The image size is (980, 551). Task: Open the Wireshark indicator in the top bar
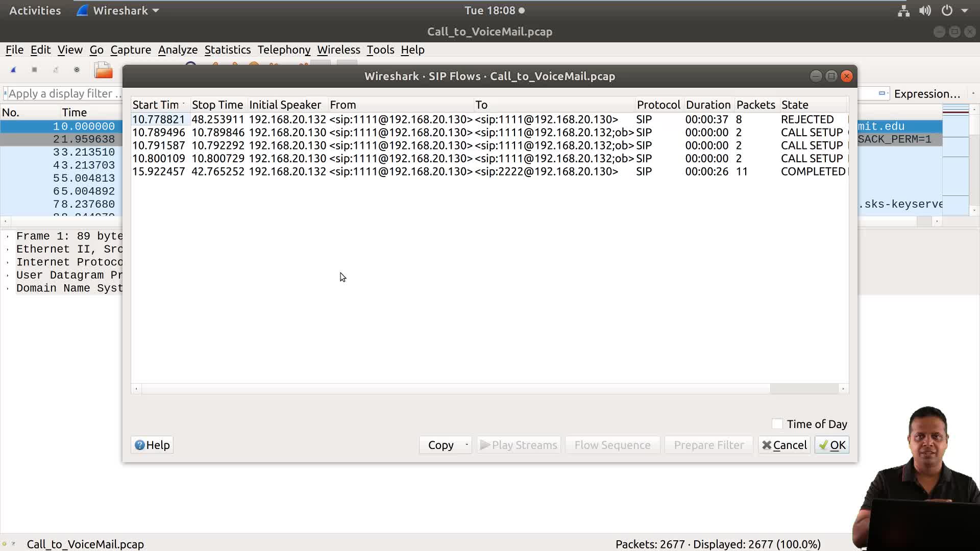point(116,10)
